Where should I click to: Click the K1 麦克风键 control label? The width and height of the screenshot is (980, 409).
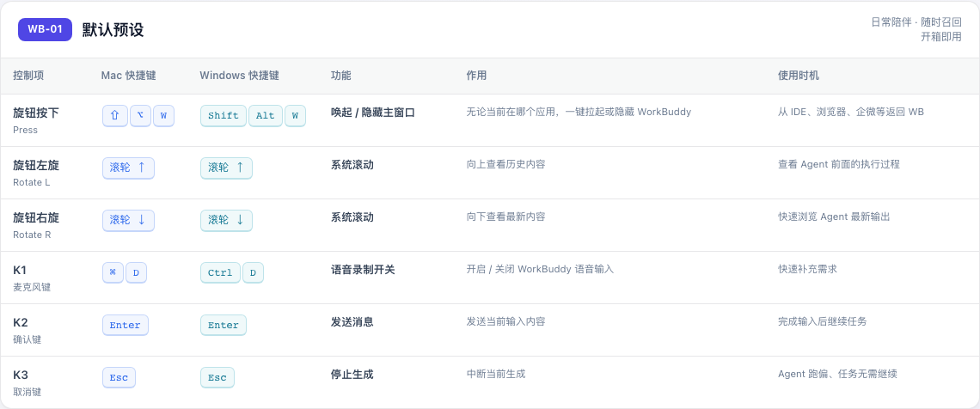[32, 278]
